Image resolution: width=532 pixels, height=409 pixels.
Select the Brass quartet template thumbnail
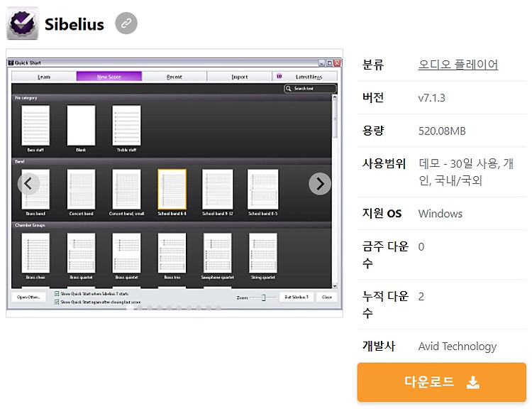81,253
